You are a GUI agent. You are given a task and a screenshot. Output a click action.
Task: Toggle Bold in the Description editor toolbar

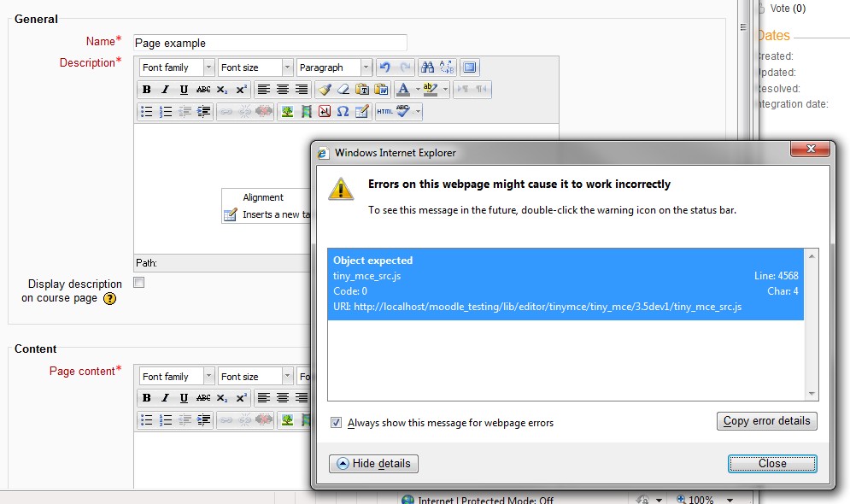[x=146, y=90]
